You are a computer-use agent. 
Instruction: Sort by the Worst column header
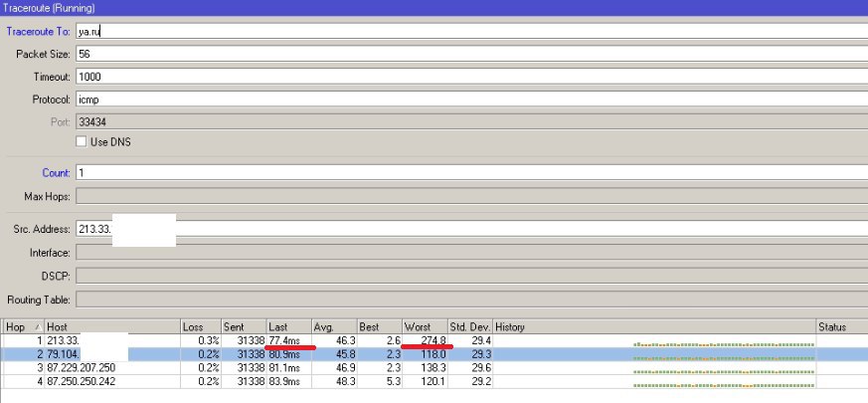pos(426,326)
